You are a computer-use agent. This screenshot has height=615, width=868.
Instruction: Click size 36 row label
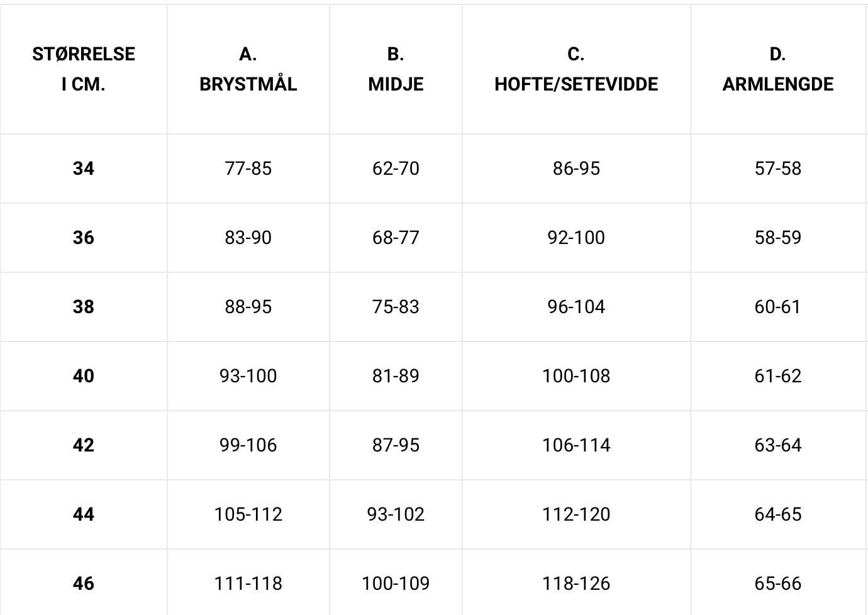(84, 238)
